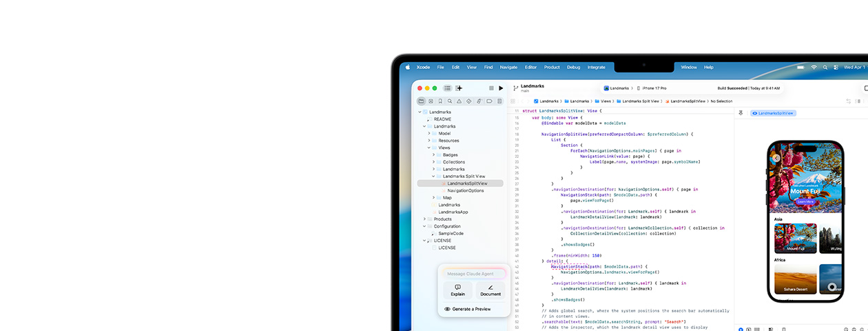The height and width of the screenshot is (331, 868).
Task: Select the Debug navigator tab
Action: coord(479,101)
